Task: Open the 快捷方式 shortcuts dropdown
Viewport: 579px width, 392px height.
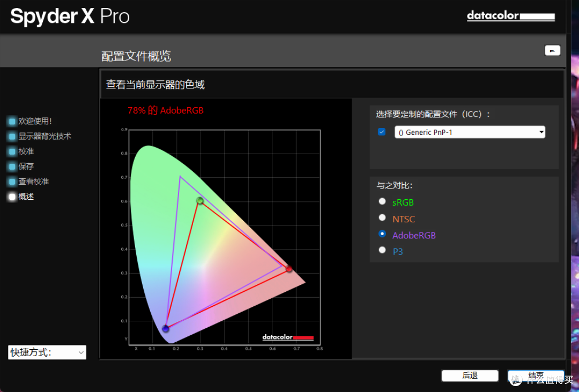Action: pos(47,352)
